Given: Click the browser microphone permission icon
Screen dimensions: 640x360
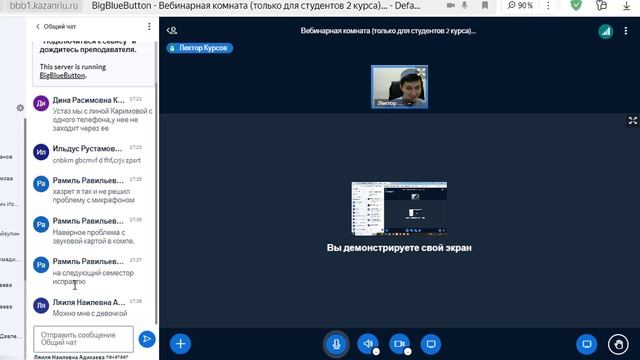Looking at the screenshot, I should tap(464, 5).
